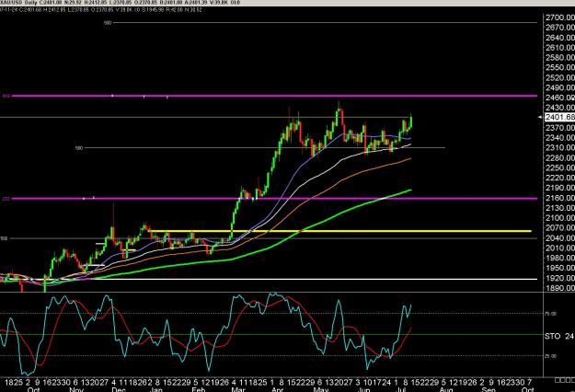This screenshot has height=392, width=575.
Task: Click the current price arrow marker
Action: [x=540, y=118]
